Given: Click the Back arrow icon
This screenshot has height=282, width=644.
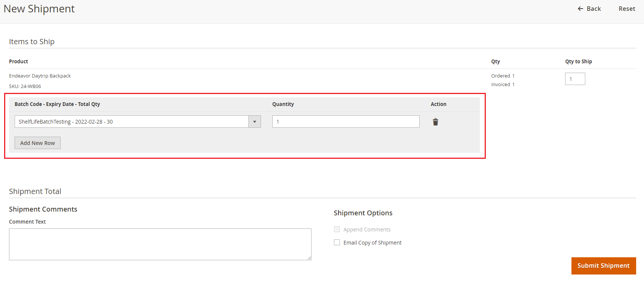Looking at the screenshot, I should point(580,9).
